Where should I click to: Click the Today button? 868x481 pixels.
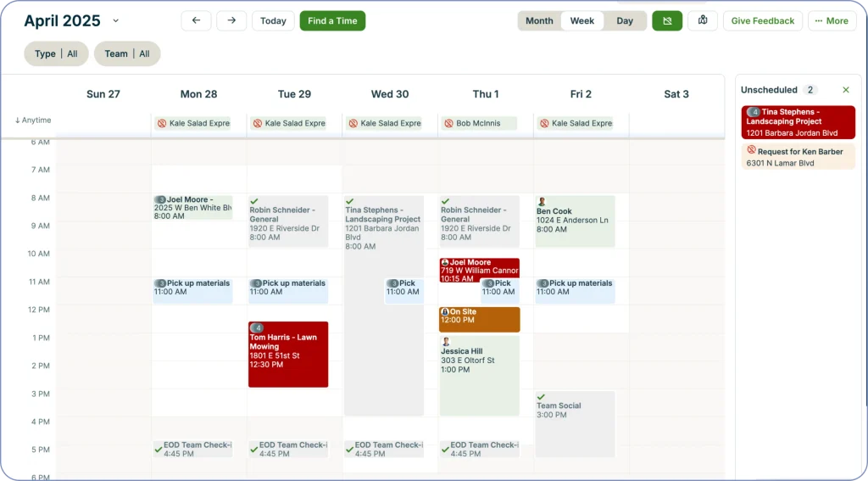coord(273,20)
